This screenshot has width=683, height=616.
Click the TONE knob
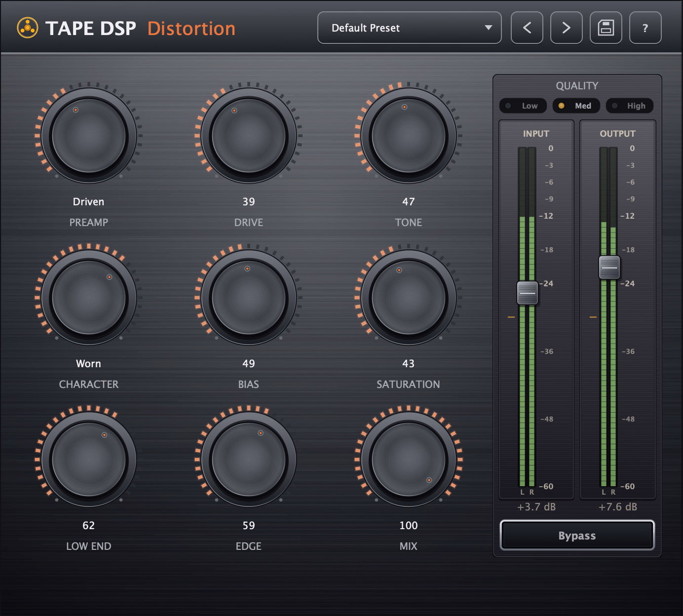pyautogui.click(x=409, y=135)
